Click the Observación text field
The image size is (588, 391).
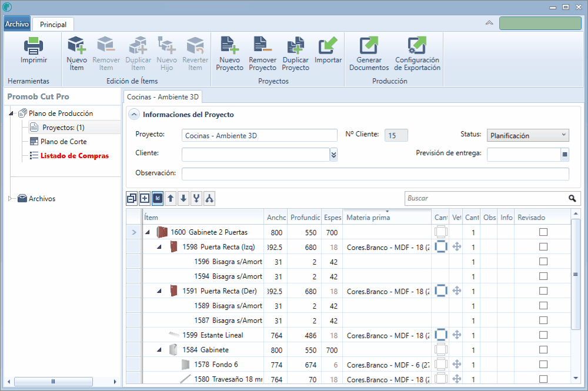coord(375,174)
